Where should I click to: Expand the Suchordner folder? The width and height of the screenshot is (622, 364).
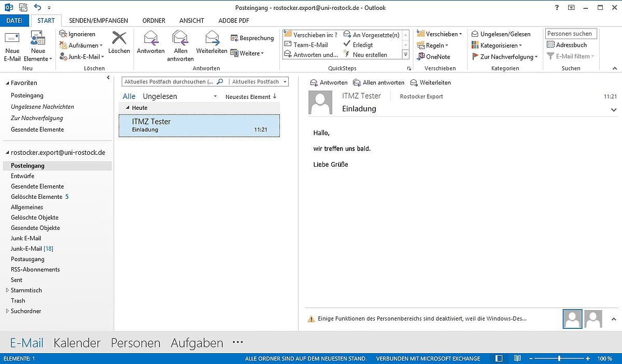7,311
